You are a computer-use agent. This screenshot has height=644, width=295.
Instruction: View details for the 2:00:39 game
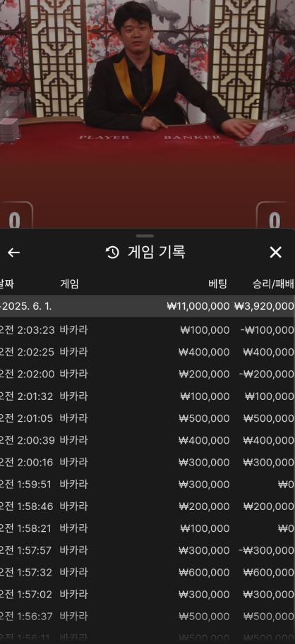(147, 441)
